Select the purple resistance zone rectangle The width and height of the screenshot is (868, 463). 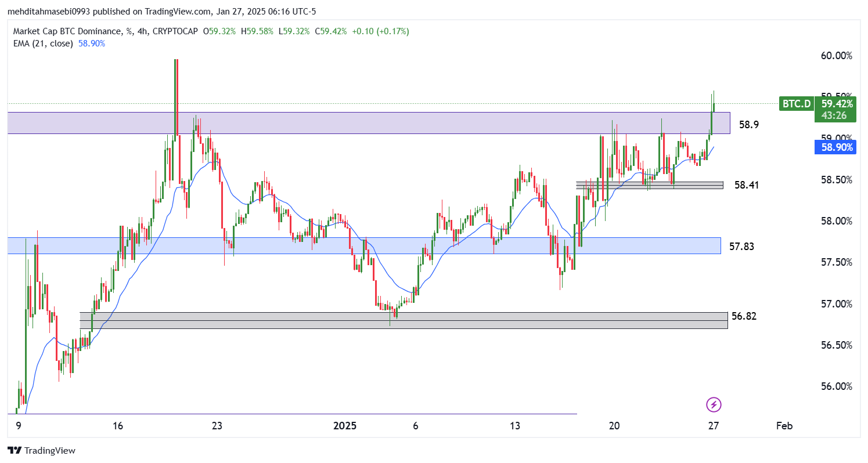click(x=369, y=123)
